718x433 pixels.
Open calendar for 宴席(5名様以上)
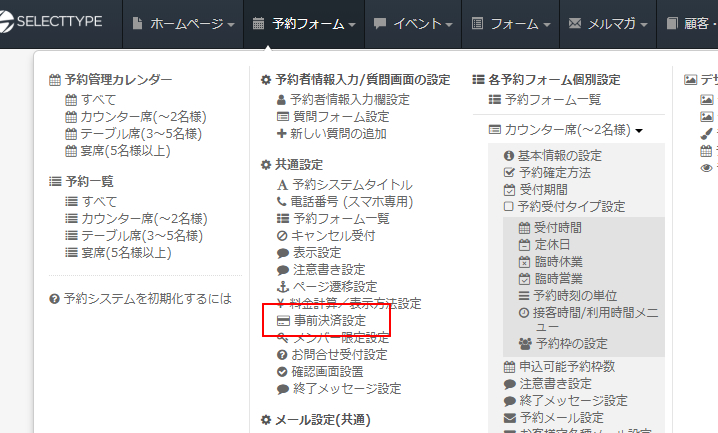[x=118, y=151]
